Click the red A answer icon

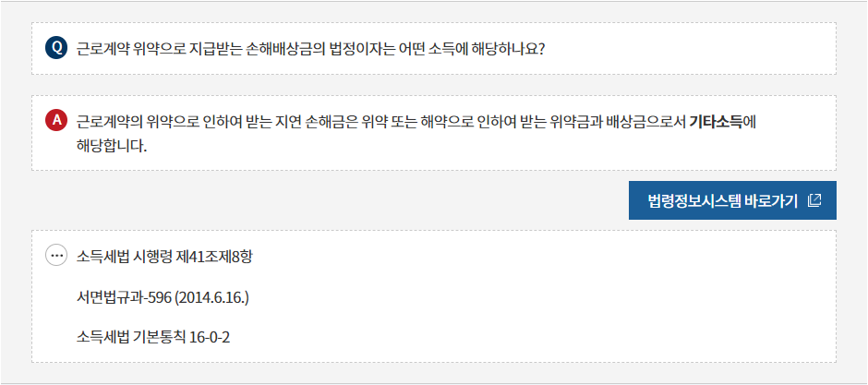56,121
